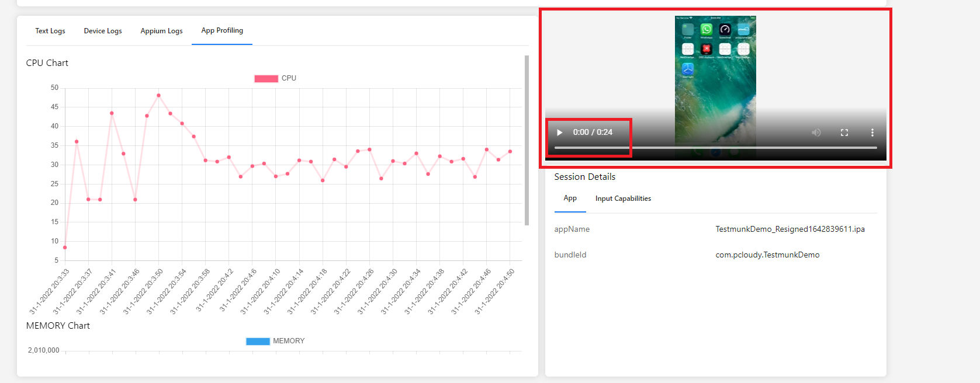This screenshot has width=980, height=383.
Task: Open the video's three-dot options menu
Action: pos(872,133)
